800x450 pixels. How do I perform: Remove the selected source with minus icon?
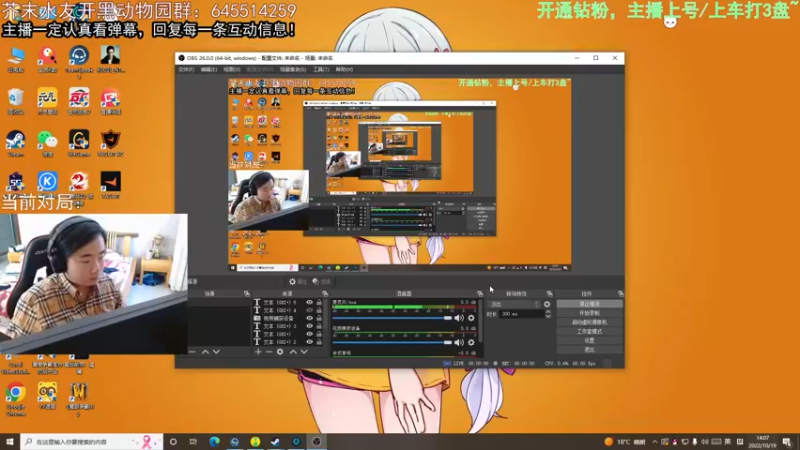[x=269, y=352]
